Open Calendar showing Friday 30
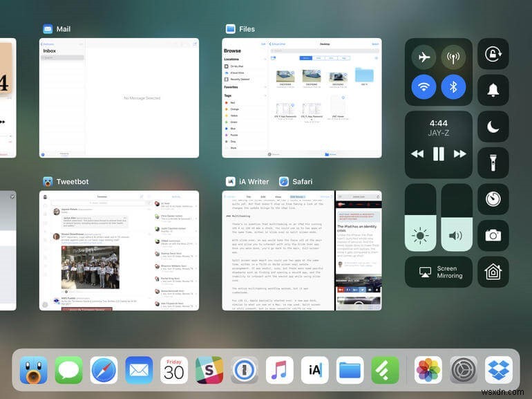 click(174, 370)
